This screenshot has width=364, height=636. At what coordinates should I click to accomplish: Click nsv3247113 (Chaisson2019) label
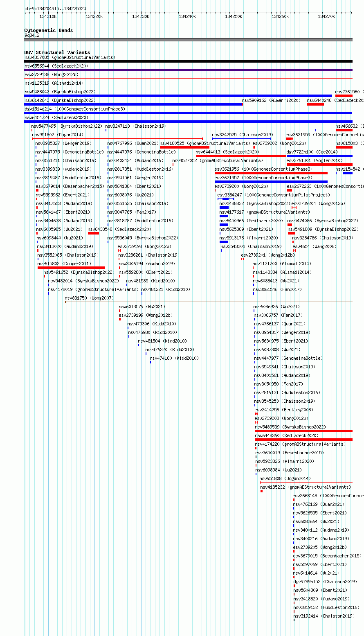tap(136, 126)
